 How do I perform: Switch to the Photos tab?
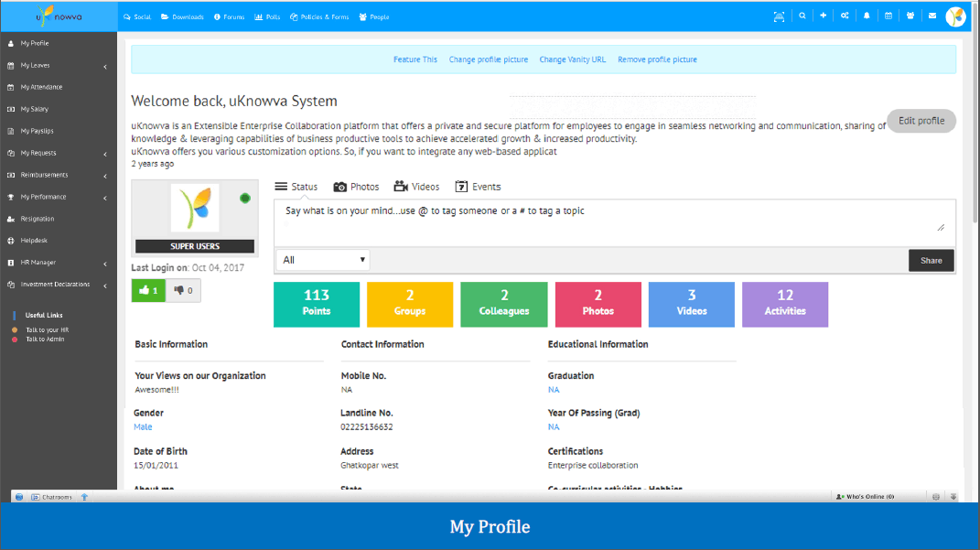tap(356, 187)
